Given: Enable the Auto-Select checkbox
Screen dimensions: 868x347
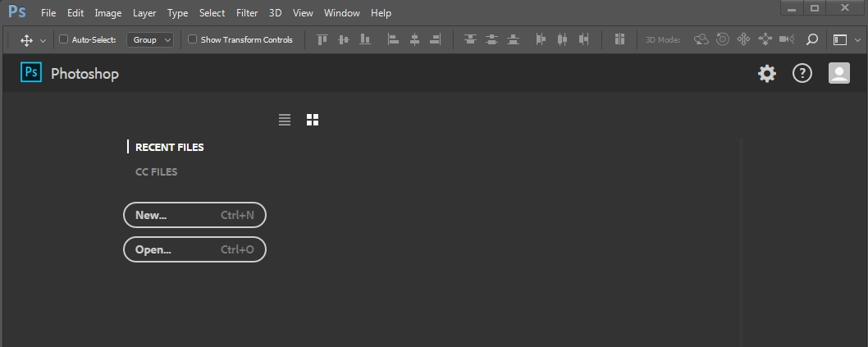Looking at the screenshot, I should click(64, 39).
